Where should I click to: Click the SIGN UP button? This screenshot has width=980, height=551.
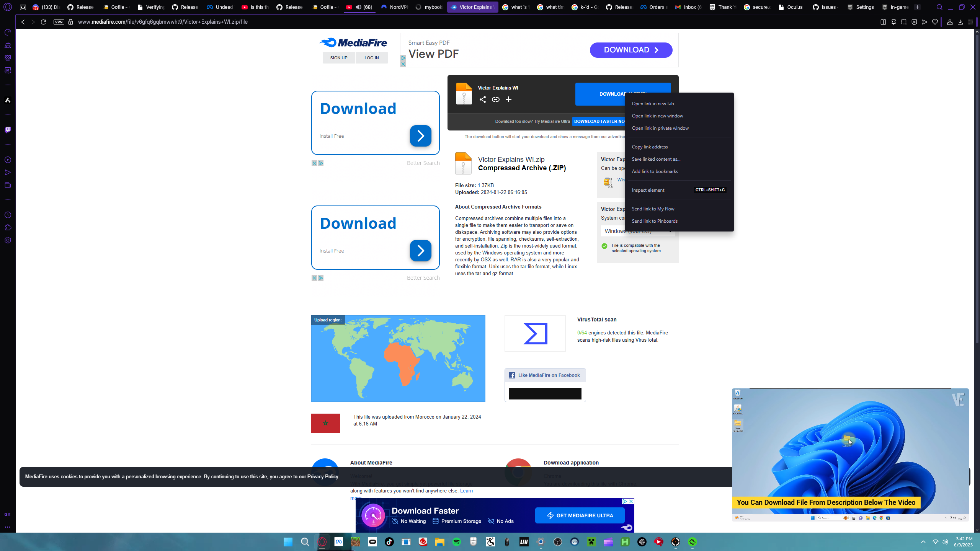click(x=339, y=58)
